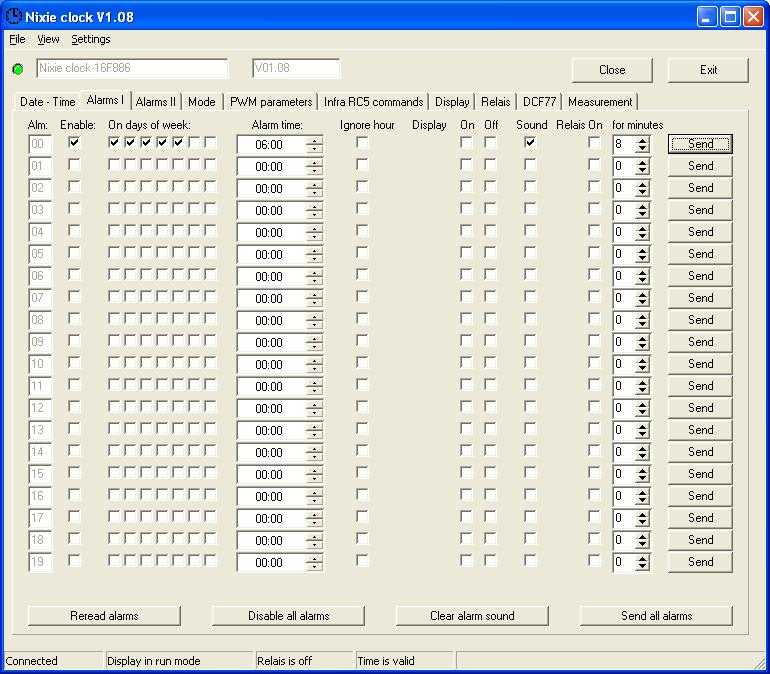Screen dimensions: 770x674
Task: Switch to the Date - Time tab
Action: [48, 102]
